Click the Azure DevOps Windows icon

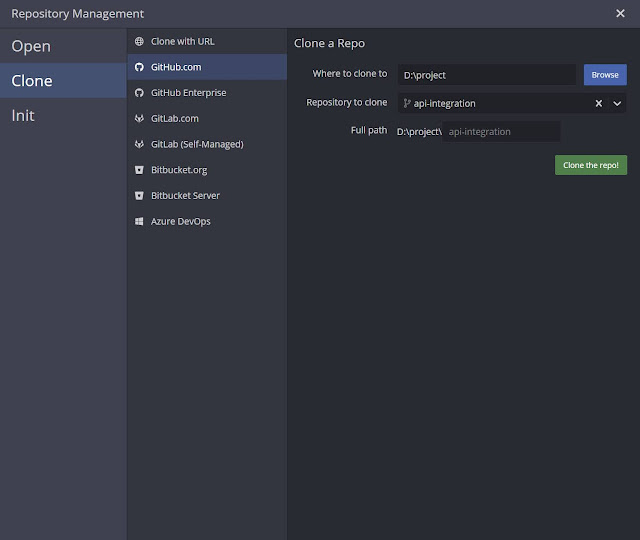pyautogui.click(x=139, y=221)
